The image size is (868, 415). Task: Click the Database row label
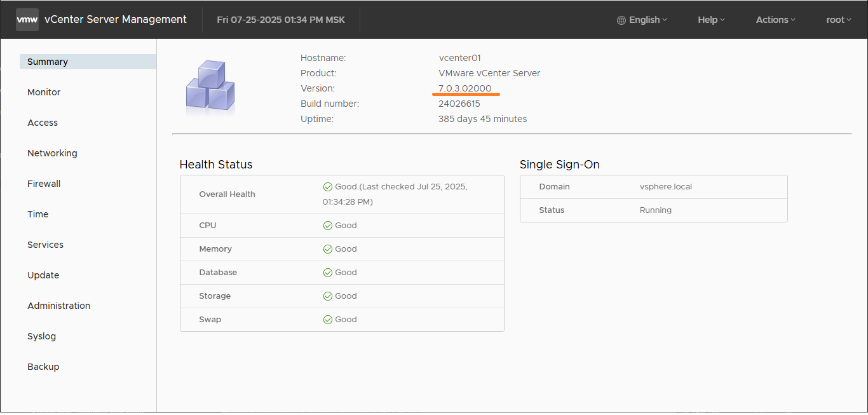218,273
